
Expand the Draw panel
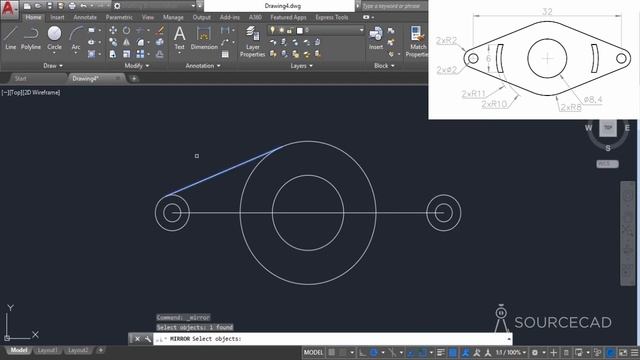pyautogui.click(x=53, y=66)
